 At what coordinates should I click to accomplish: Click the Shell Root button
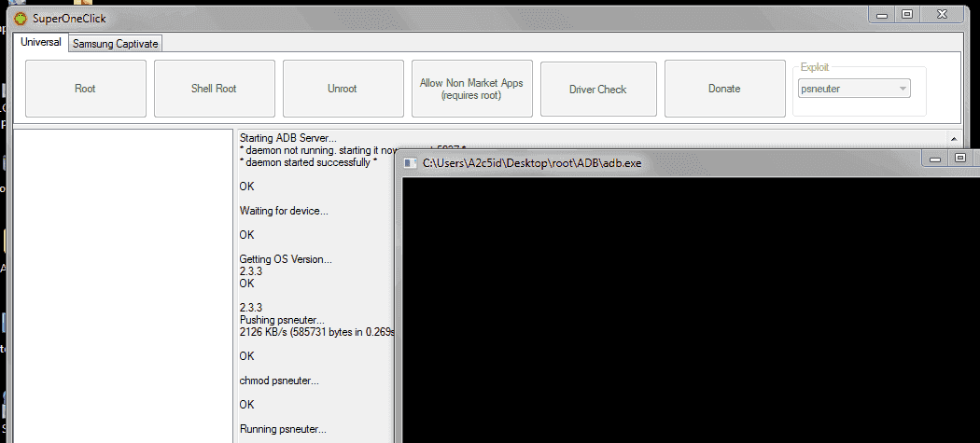[x=215, y=88]
